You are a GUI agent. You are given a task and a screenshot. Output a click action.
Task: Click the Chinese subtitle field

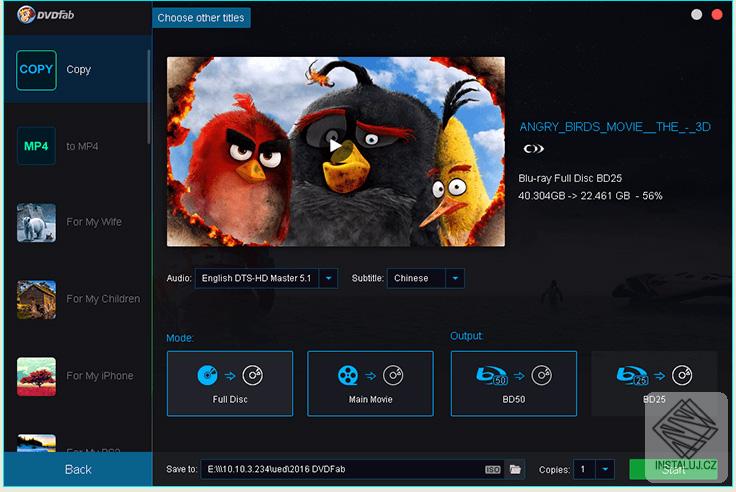[416, 278]
